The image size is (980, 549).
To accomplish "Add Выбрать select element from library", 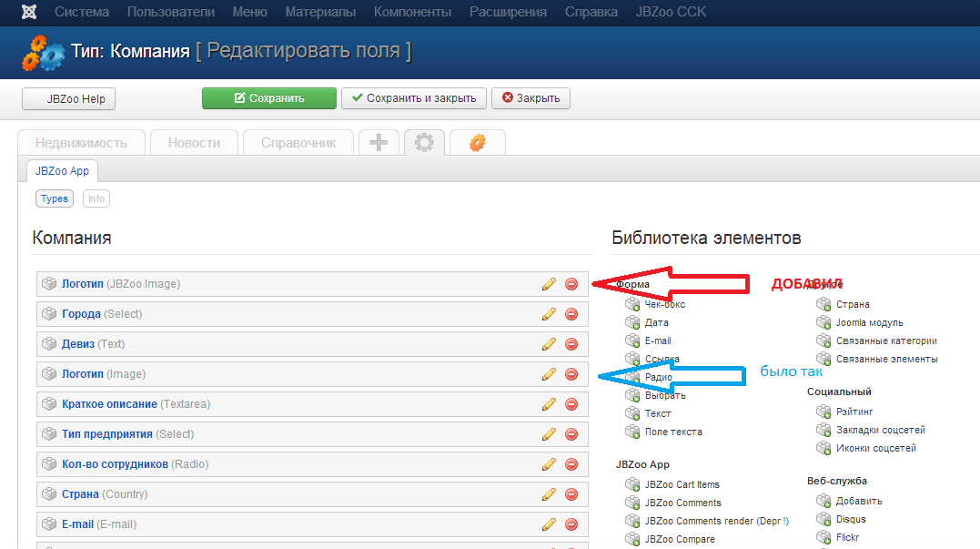I will (x=664, y=395).
